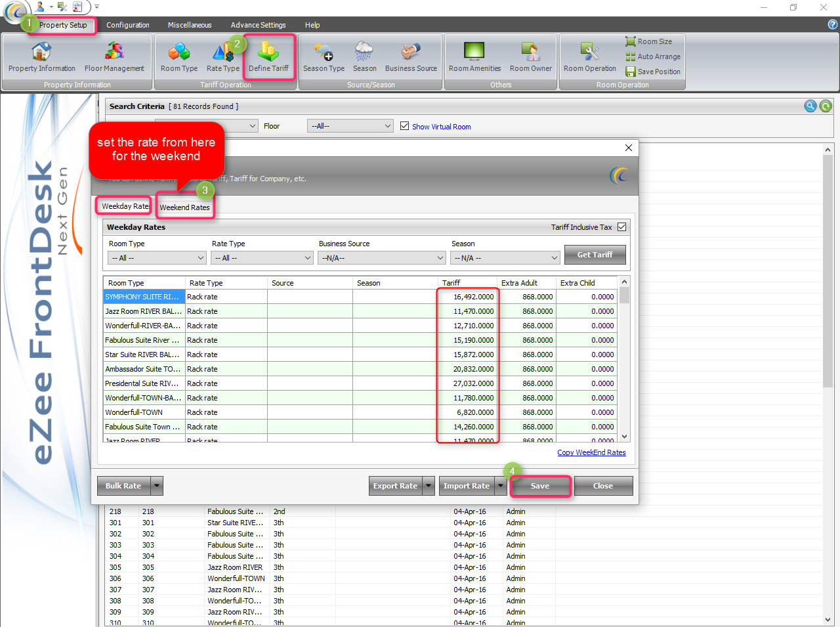The width and height of the screenshot is (840, 627).
Task: Toggle Tariff Inclusive Tax checkbox
Action: (x=621, y=227)
